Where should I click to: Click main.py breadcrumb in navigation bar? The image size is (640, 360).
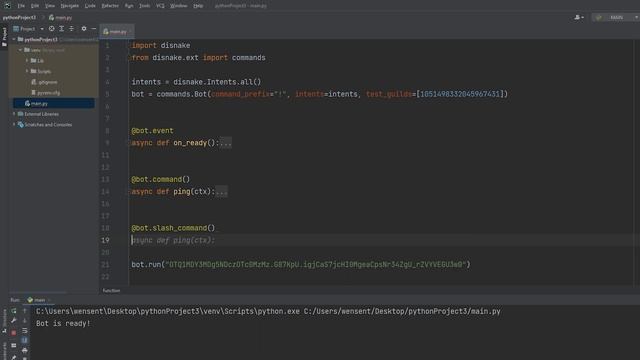click(60, 18)
